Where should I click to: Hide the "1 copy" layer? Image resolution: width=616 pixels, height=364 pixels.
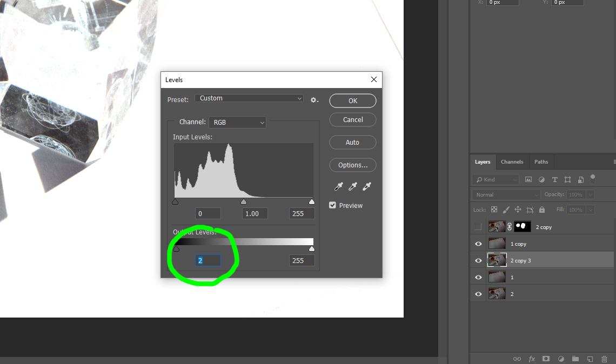(478, 244)
